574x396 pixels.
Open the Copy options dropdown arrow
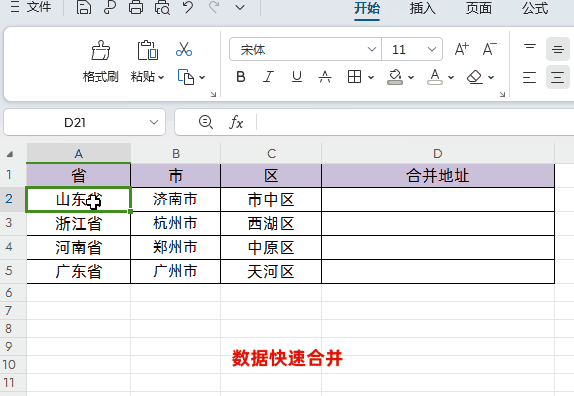click(x=202, y=77)
